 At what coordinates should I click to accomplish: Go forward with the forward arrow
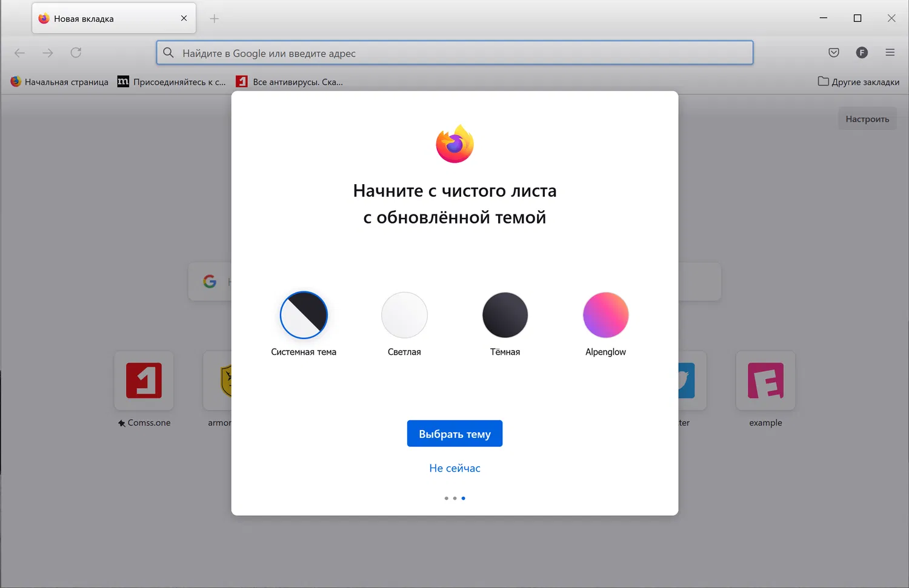click(48, 53)
